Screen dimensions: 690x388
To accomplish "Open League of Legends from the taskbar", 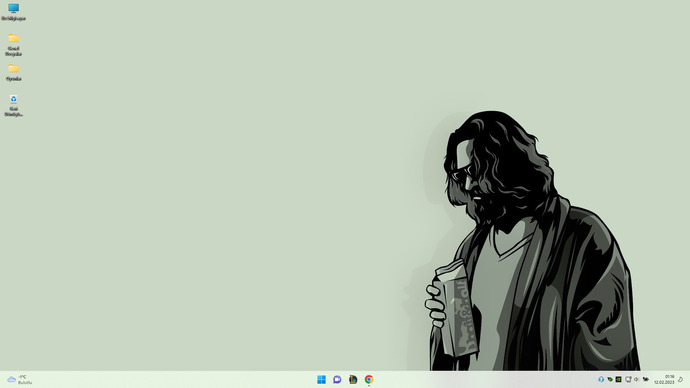I will (x=353, y=379).
